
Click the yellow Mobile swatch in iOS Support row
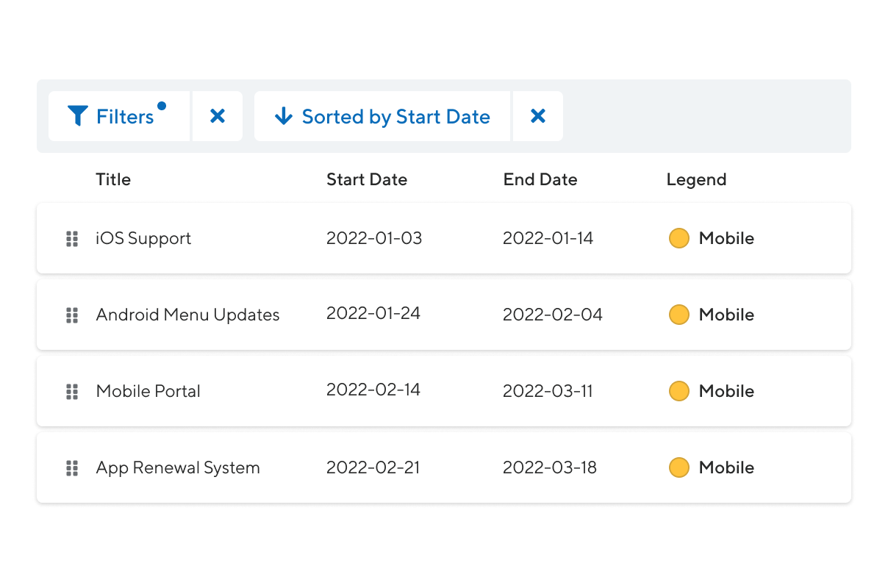[679, 238]
